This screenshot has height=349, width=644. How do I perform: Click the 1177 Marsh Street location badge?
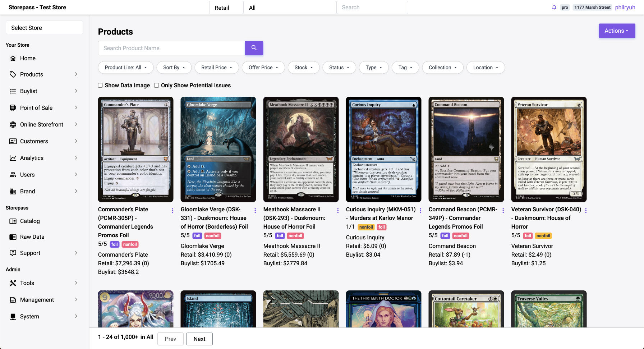point(592,7)
